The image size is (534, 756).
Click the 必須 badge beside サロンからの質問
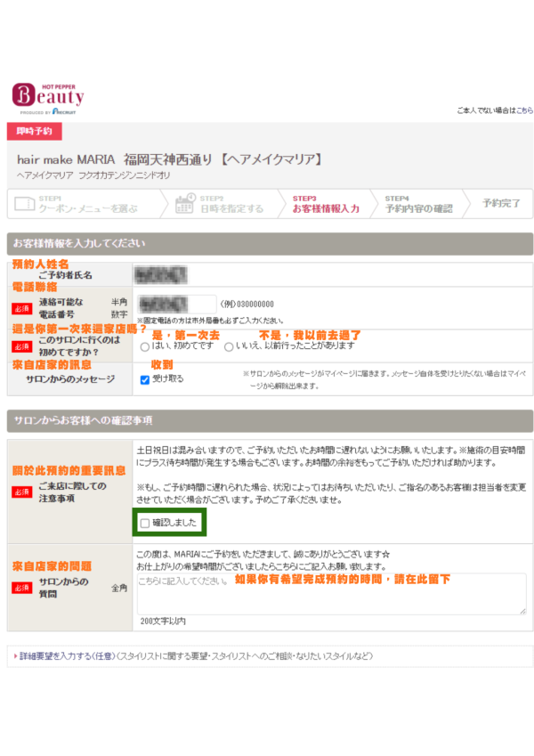(x=21, y=588)
